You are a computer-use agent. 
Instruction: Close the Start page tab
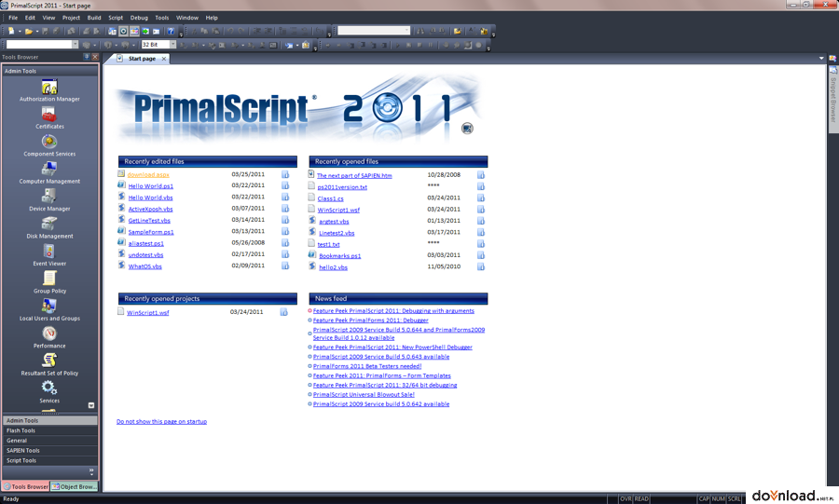pos(164,59)
